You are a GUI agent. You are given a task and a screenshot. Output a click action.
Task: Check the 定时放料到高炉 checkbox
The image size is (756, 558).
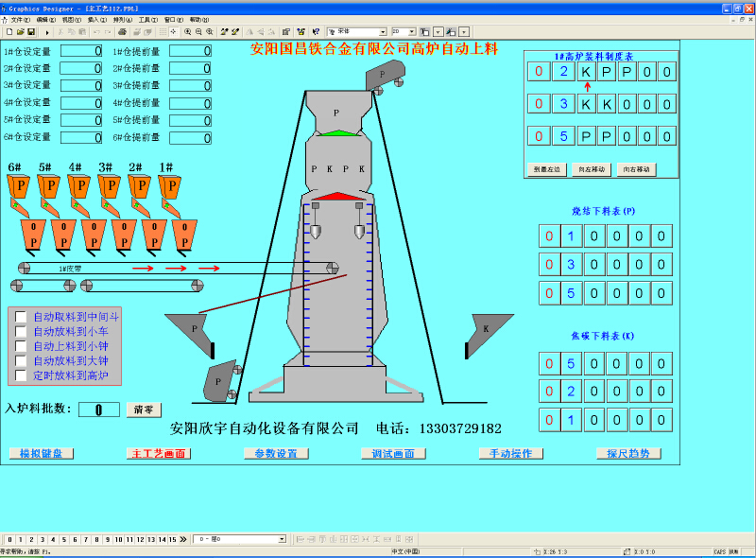(x=21, y=375)
